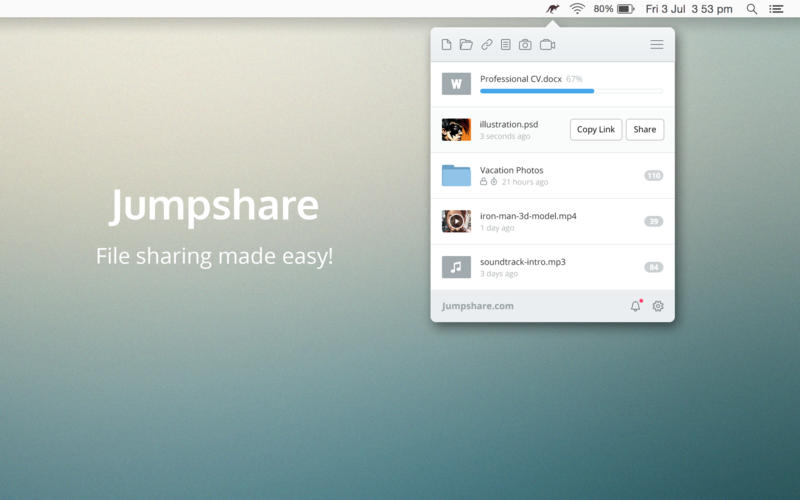Select the note composer icon
The image size is (800, 500).
pos(506,45)
